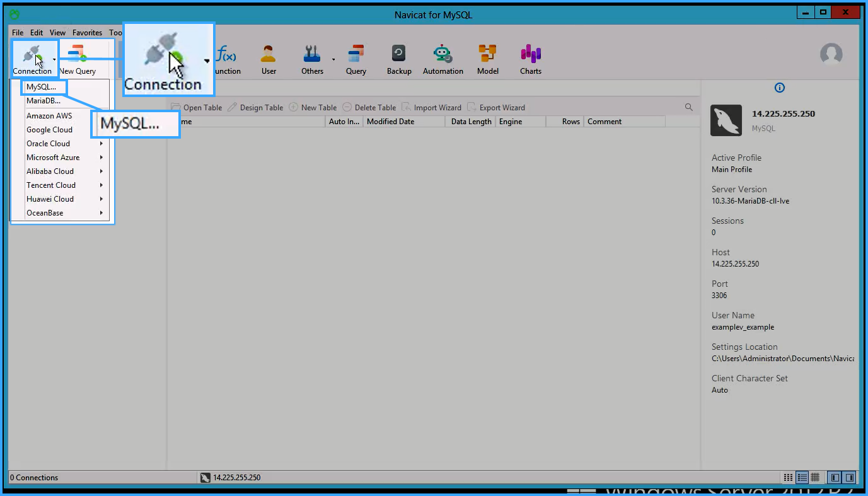Choose MariaDB... in the connection menu

43,101
